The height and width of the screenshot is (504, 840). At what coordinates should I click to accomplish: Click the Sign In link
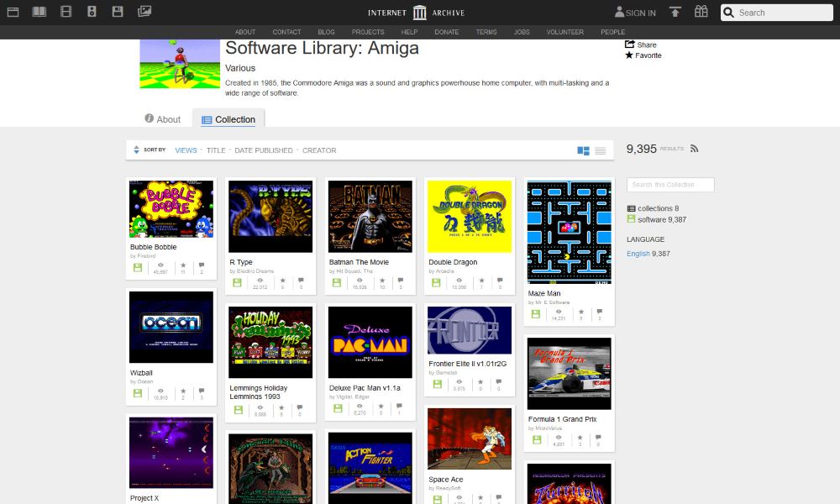pos(635,13)
